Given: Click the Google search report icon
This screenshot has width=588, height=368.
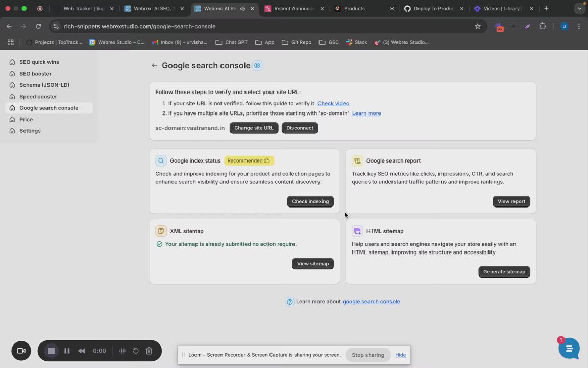Looking at the screenshot, I should 357,160.
